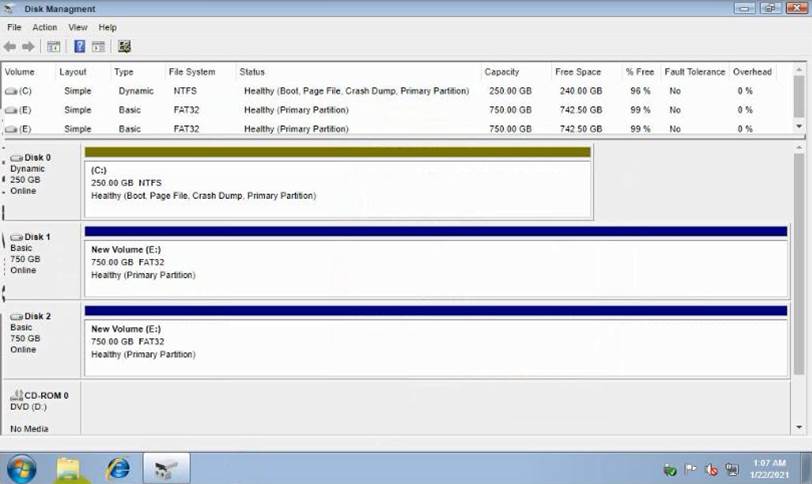812x484 pixels.
Task: Sort the list by Capacity column
Action: point(501,72)
